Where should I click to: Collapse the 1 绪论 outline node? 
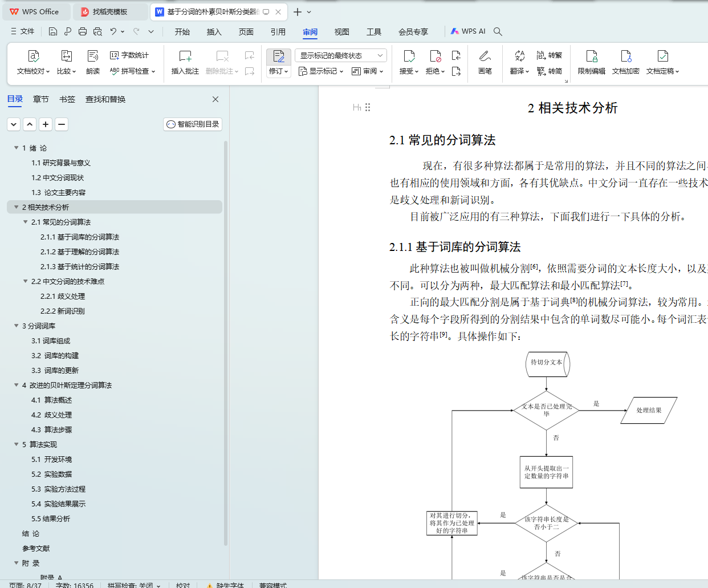click(17, 148)
